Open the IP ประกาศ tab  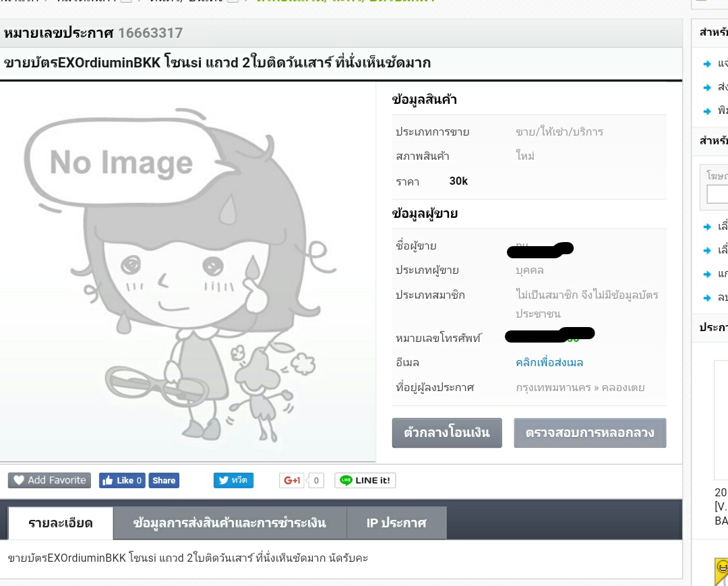(396, 523)
